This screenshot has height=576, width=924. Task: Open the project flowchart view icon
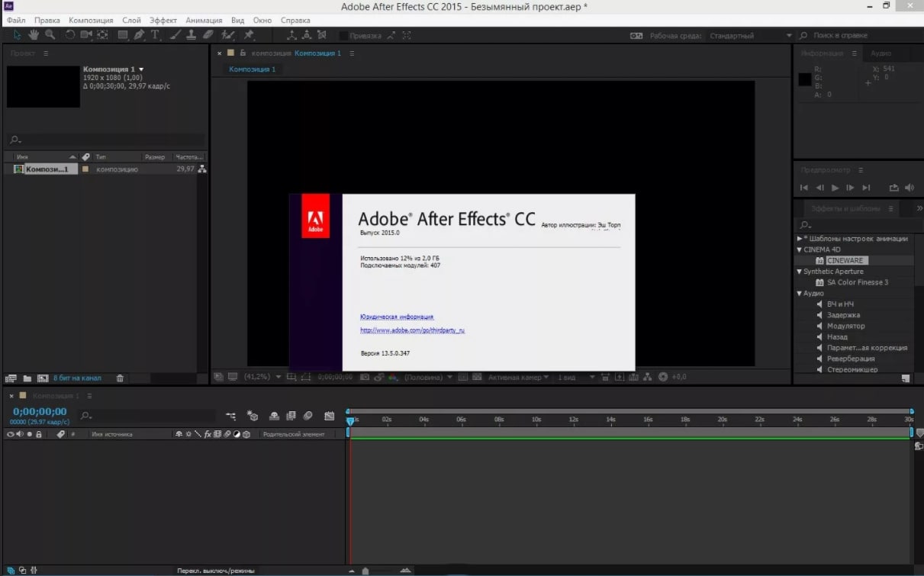tap(202, 169)
